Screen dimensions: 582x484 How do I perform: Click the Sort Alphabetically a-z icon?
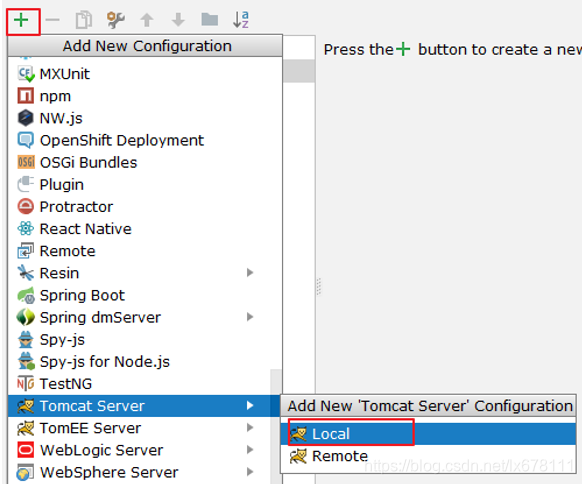241,20
